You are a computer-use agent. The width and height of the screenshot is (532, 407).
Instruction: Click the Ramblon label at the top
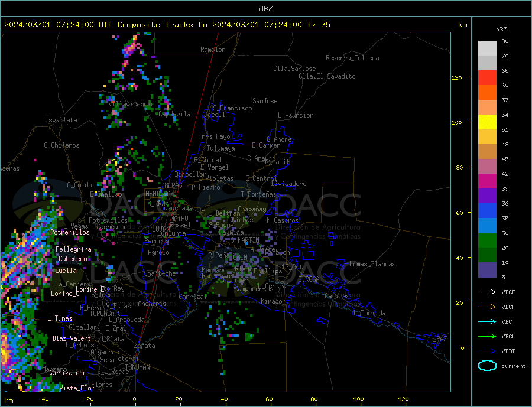[213, 50]
